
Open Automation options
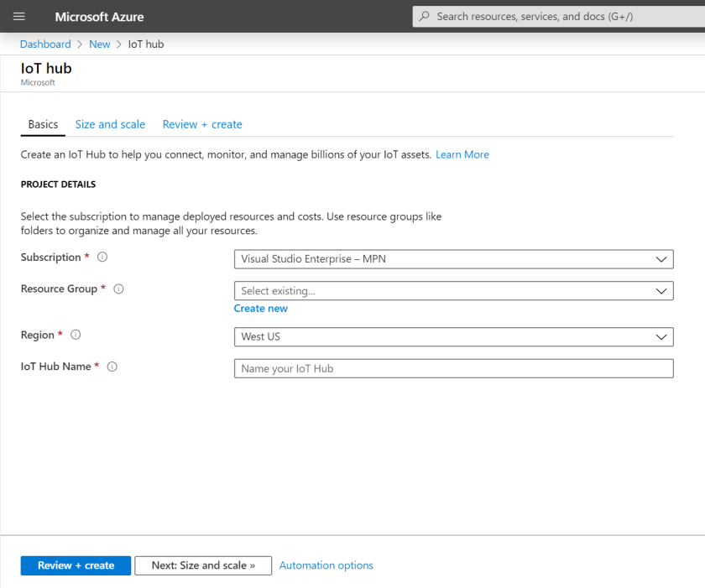pyautogui.click(x=326, y=565)
